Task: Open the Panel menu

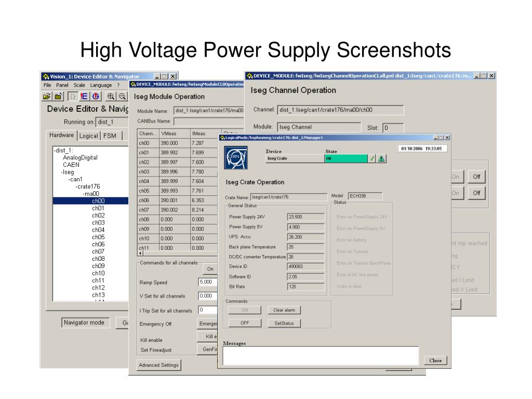Action: coord(62,85)
